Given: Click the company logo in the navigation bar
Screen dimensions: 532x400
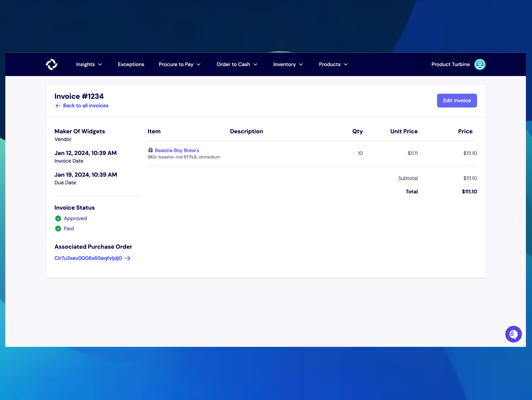Looking at the screenshot, I should pyautogui.click(x=52, y=64).
